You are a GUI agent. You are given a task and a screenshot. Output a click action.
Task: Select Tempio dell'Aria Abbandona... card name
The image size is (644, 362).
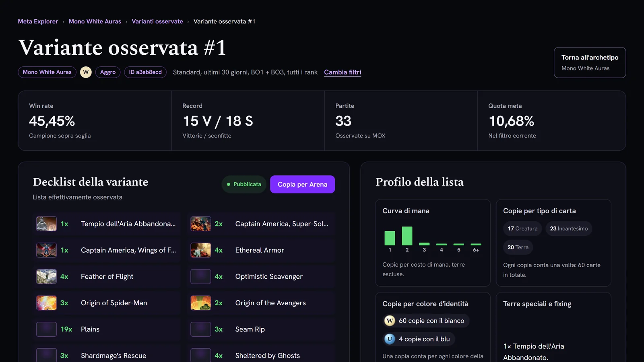click(128, 224)
